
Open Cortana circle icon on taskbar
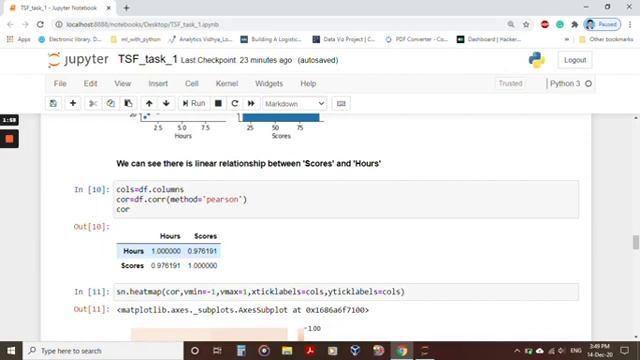click(x=195, y=351)
